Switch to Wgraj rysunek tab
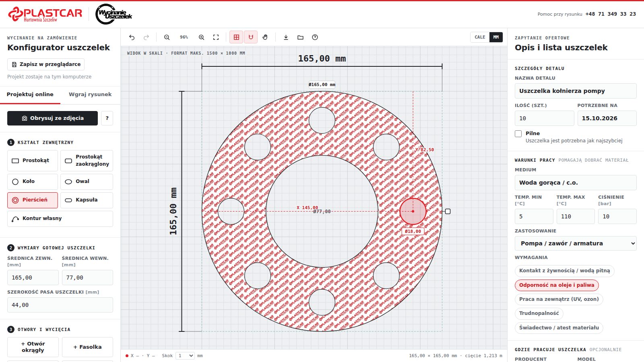The width and height of the screenshot is (644, 362). (x=90, y=95)
